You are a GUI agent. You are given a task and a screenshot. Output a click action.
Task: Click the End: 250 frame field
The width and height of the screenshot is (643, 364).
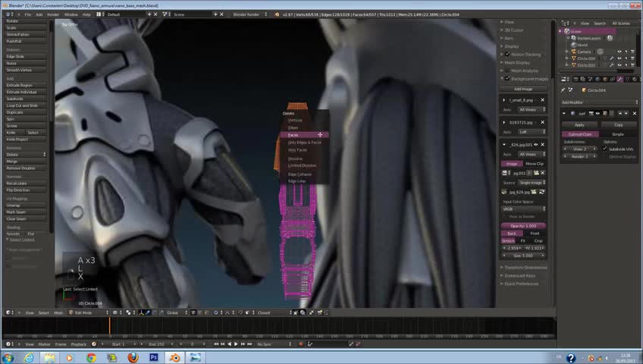point(158,344)
